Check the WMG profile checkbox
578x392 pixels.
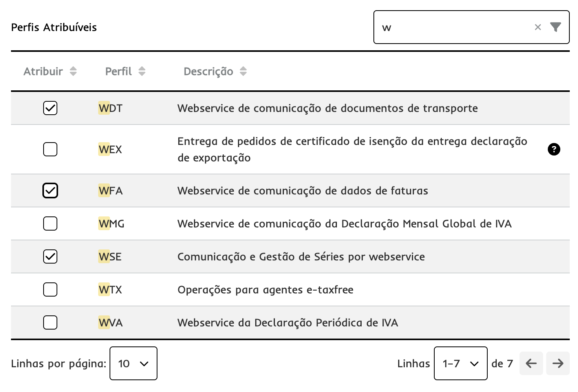(50, 223)
